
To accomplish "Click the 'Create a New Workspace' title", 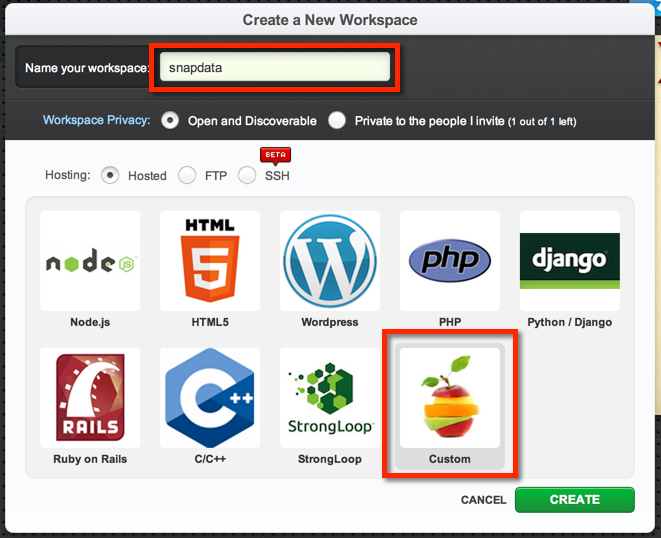I will [x=330, y=20].
